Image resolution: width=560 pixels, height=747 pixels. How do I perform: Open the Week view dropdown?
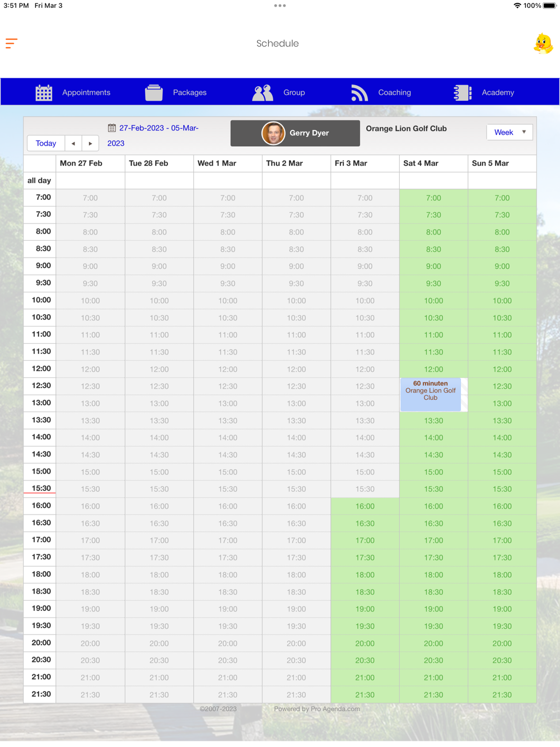point(510,132)
